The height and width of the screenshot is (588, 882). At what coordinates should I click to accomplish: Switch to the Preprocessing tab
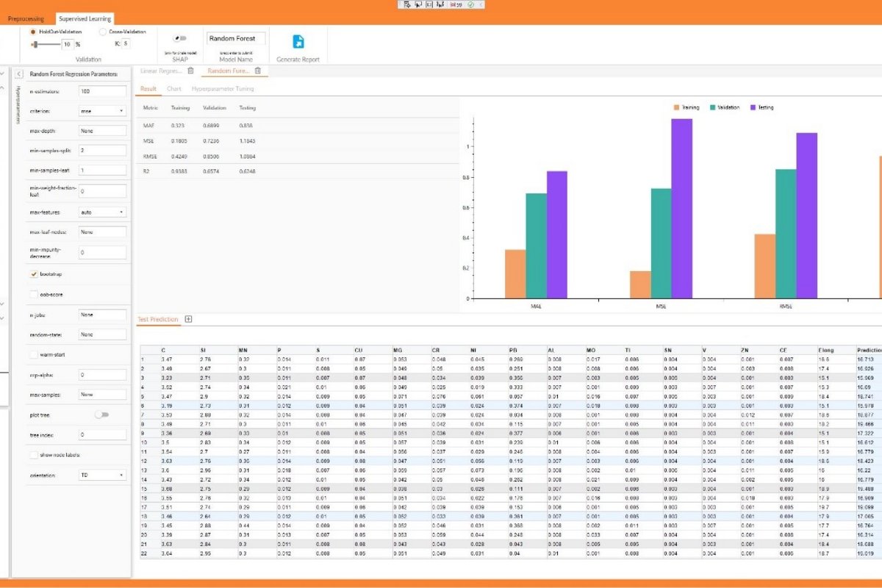point(26,18)
